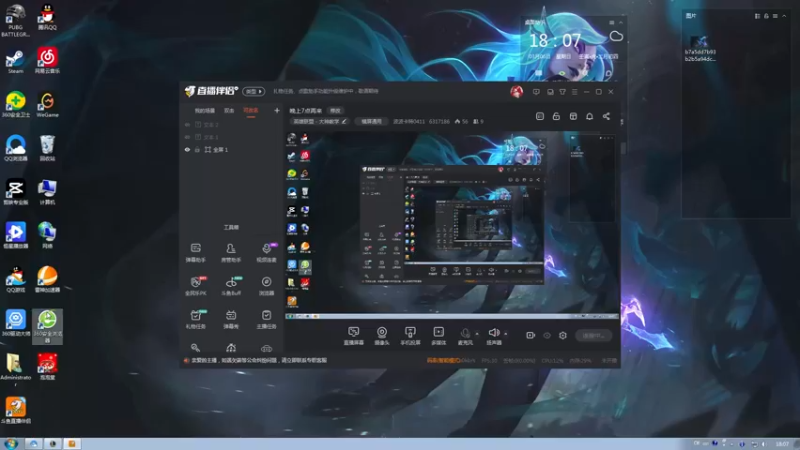The width and height of the screenshot is (800, 450).
Task: Open the hamburger menu in title bar
Action: 574,92
